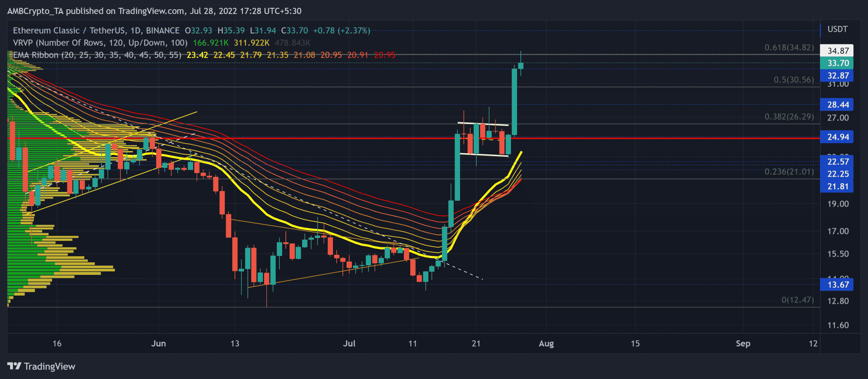
Task: Click the 34.87 price label
Action: point(837,51)
